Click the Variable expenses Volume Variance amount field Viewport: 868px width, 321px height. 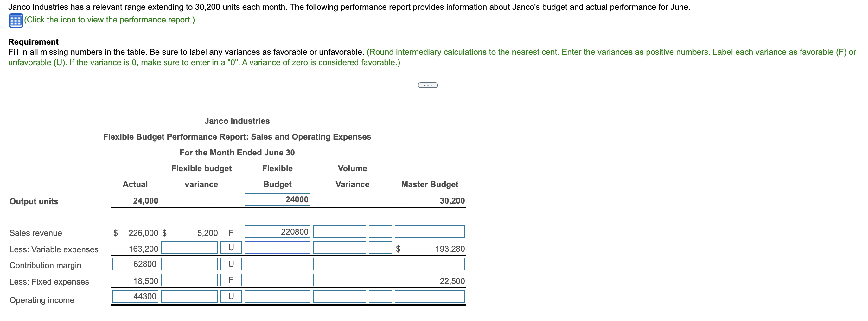pyautogui.click(x=339, y=248)
